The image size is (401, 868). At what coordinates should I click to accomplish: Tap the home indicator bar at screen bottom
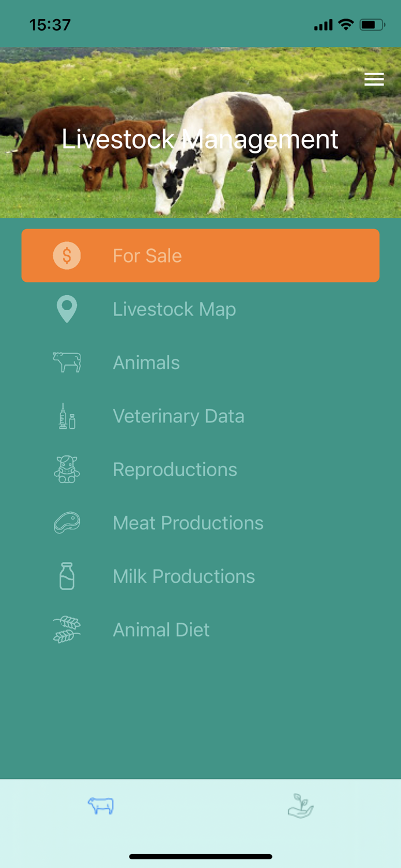tap(200, 856)
